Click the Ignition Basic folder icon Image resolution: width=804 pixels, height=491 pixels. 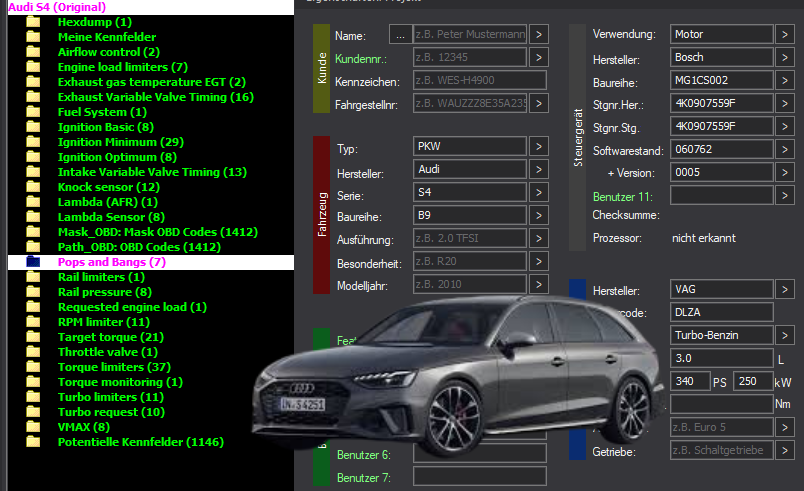[33, 127]
